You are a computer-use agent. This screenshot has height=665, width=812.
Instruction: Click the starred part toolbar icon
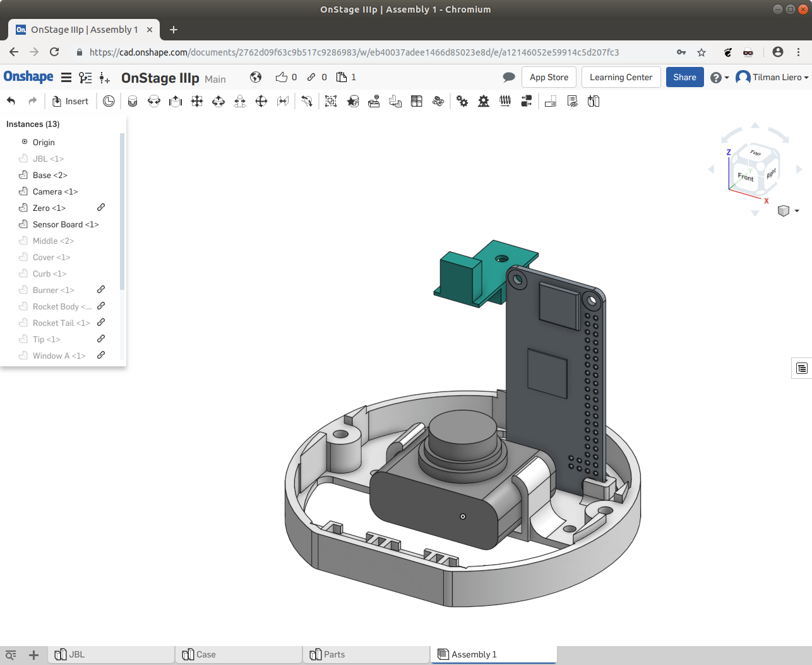pos(353,101)
